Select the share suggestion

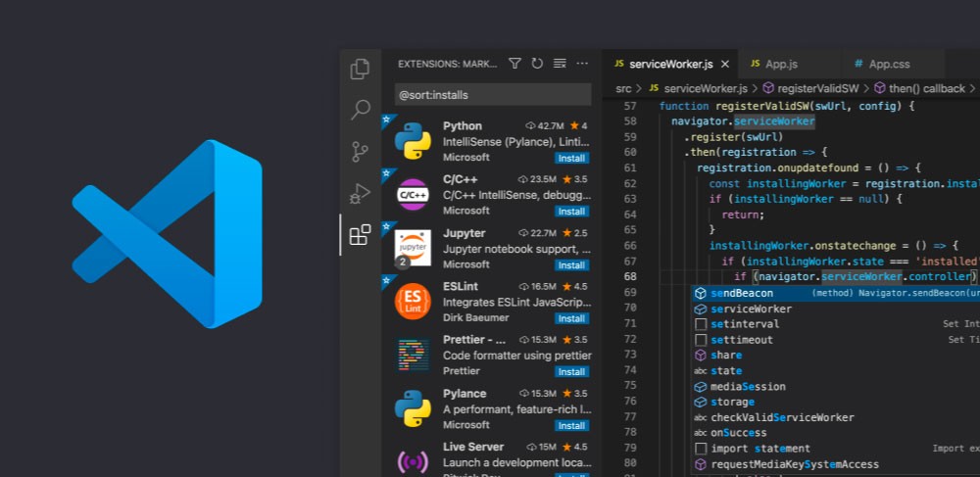(x=836, y=356)
